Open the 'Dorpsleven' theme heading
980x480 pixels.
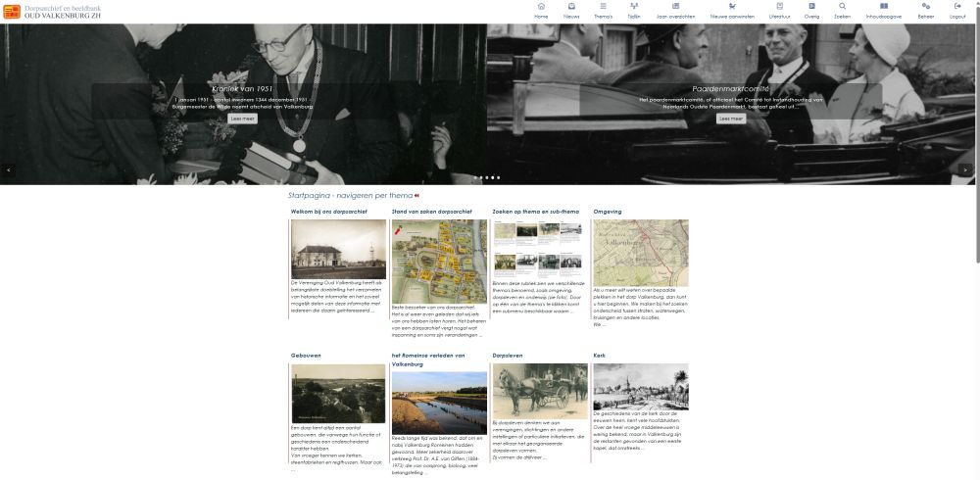(x=508, y=356)
